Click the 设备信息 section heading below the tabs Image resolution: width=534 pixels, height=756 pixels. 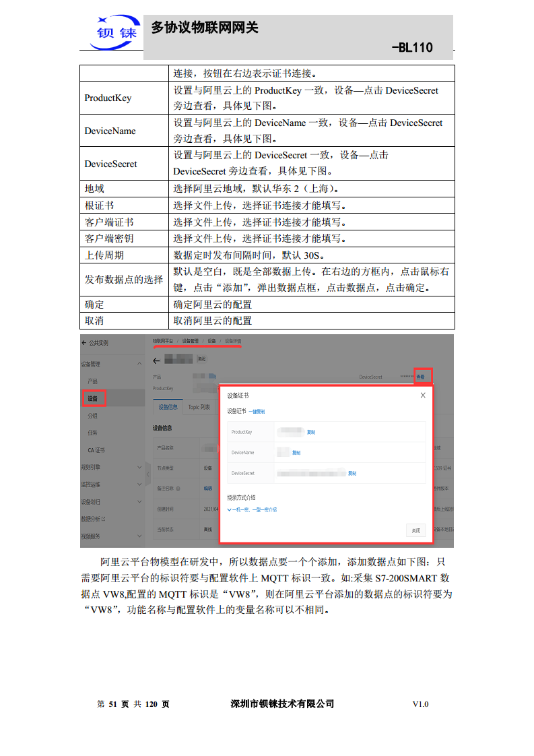[162, 428]
